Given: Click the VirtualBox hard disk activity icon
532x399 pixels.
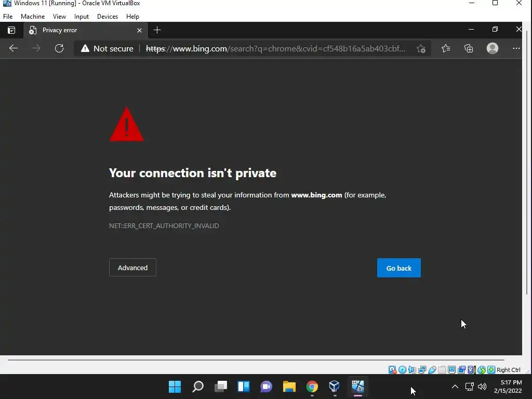Looking at the screenshot, I should pyautogui.click(x=393, y=370).
